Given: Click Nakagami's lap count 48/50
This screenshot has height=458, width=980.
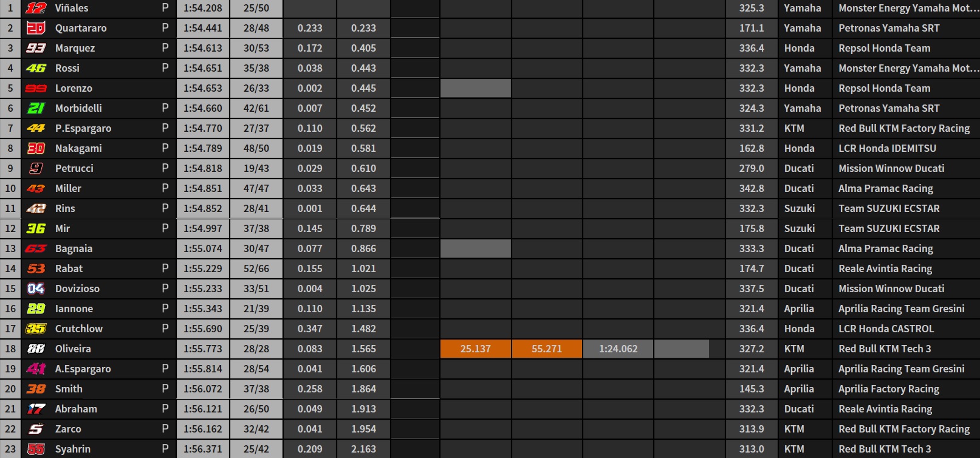Looking at the screenshot, I should 256,148.
